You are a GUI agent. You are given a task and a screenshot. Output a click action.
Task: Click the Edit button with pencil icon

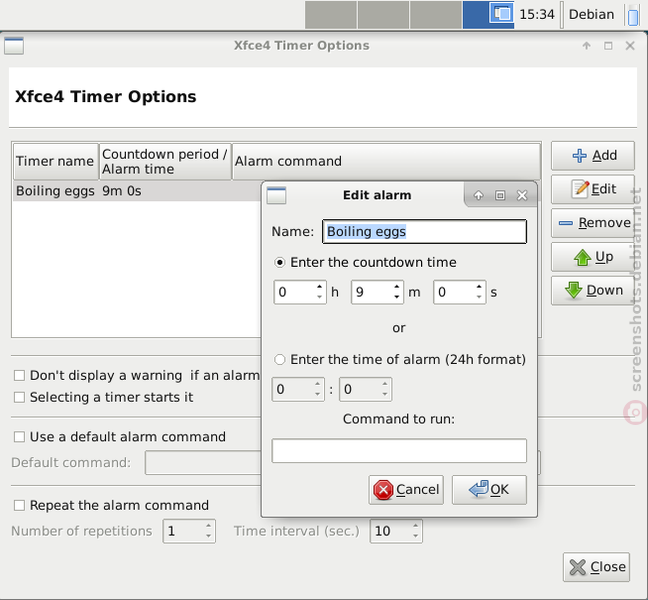tap(593, 189)
